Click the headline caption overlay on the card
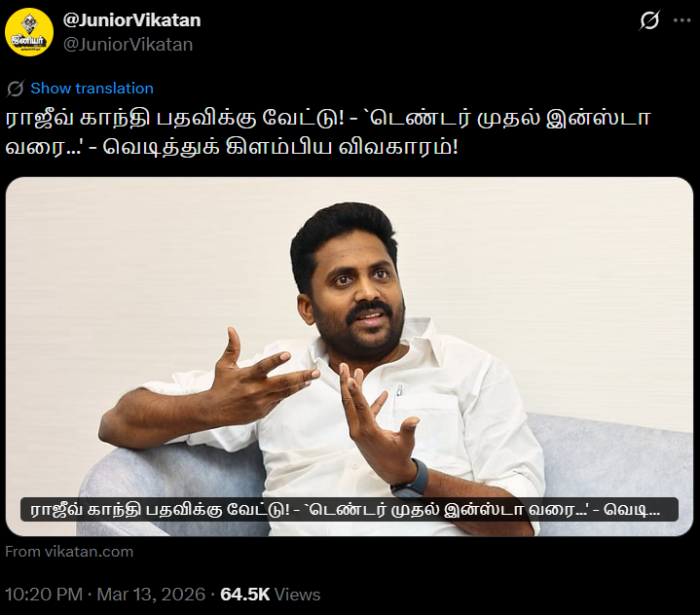Image resolution: width=700 pixels, height=615 pixels. click(x=350, y=509)
